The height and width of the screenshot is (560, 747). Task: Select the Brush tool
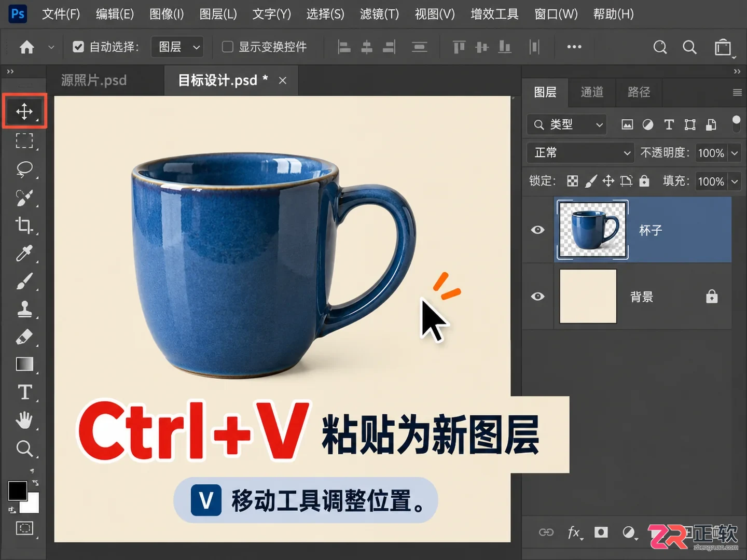[x=24, y=281]
